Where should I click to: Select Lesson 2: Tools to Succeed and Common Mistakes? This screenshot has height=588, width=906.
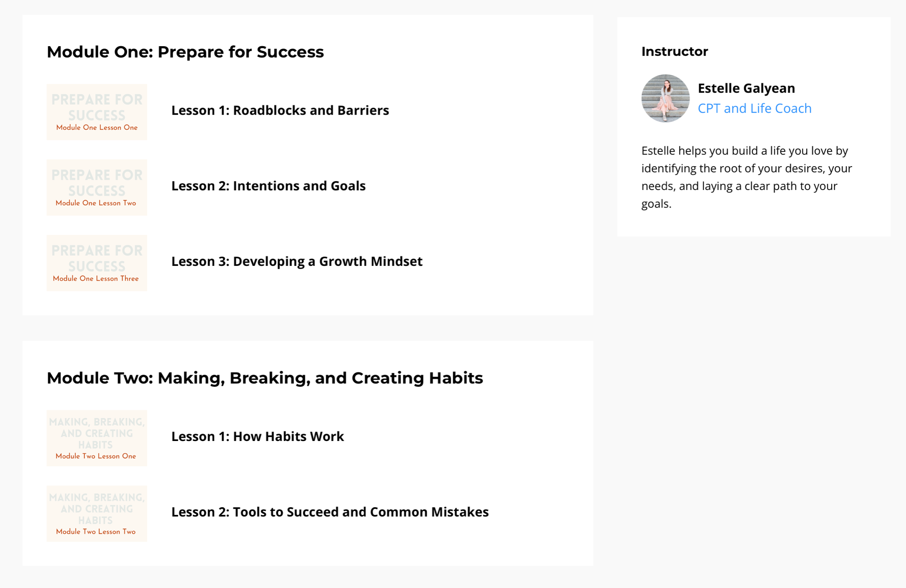330,512
